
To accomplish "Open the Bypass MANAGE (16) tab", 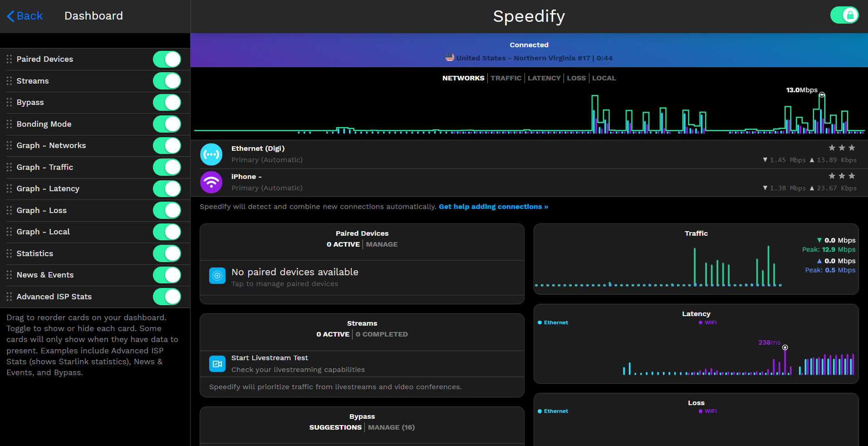I will 391,427.
